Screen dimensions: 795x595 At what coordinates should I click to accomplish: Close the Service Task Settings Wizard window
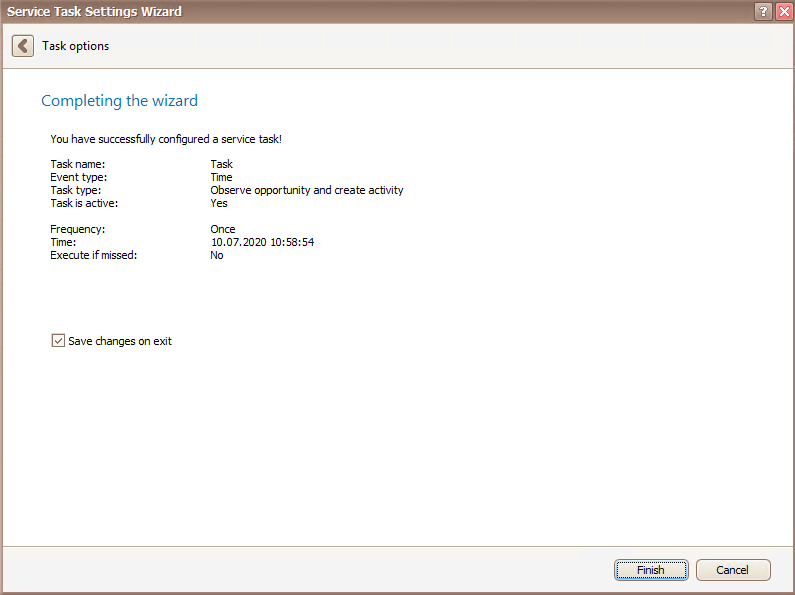(784, 11)
